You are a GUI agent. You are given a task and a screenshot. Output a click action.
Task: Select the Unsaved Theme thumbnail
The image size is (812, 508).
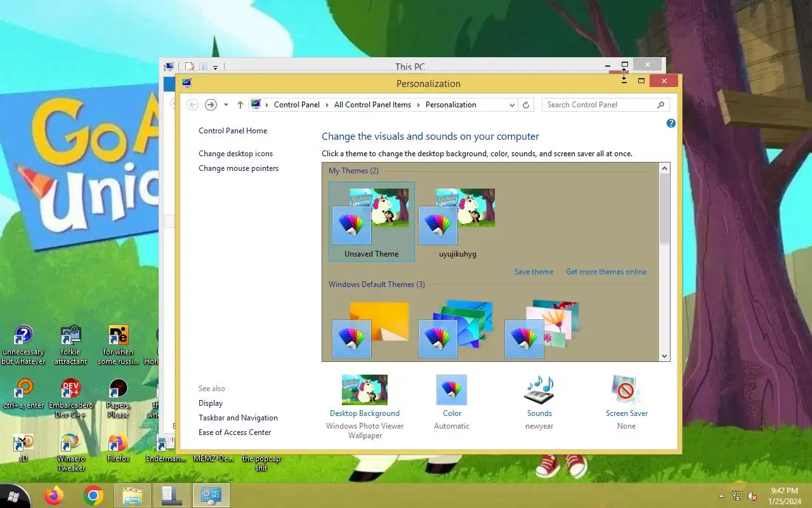[372, 222]
